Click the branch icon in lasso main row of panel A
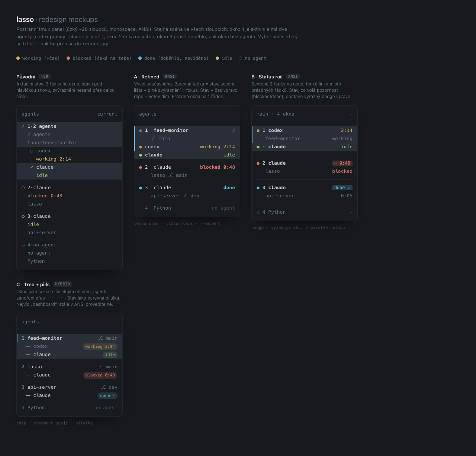Image resolution: width=476 pixels, height=456 pixels. 171,175
